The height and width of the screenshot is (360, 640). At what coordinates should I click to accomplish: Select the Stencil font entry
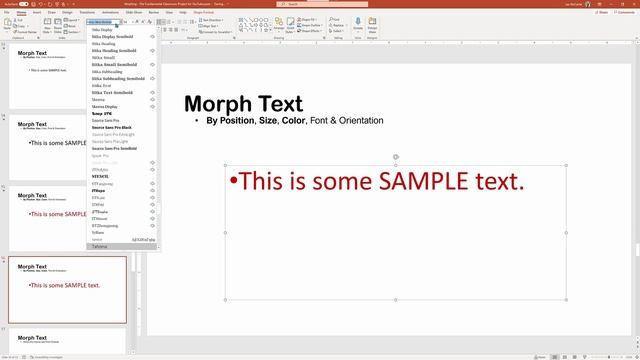point(121,176)
